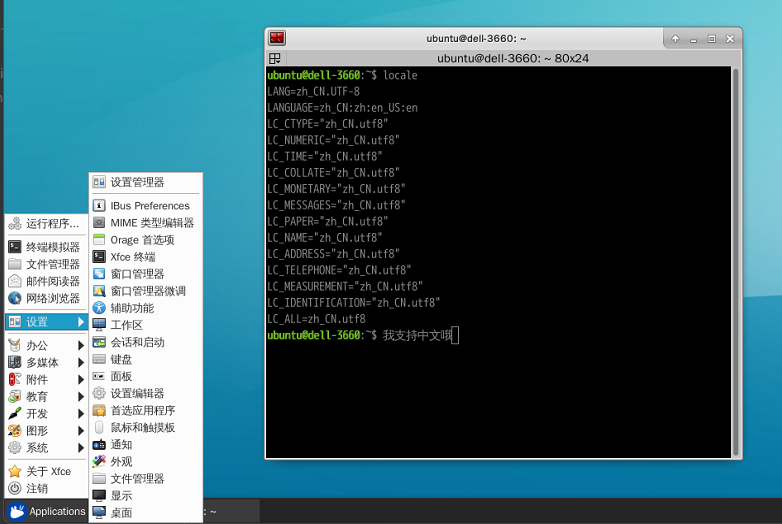Choose 注销 logout menu entry

pos(46,488)
